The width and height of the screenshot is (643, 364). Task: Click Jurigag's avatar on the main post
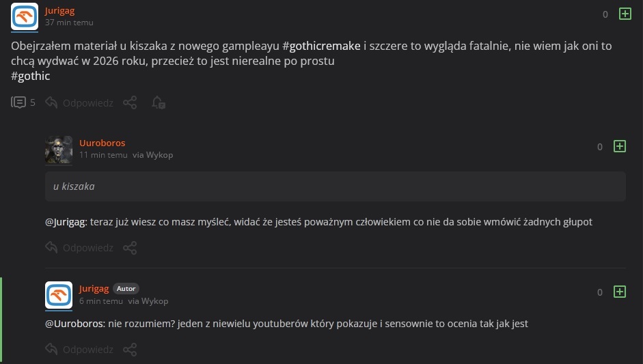25,16
